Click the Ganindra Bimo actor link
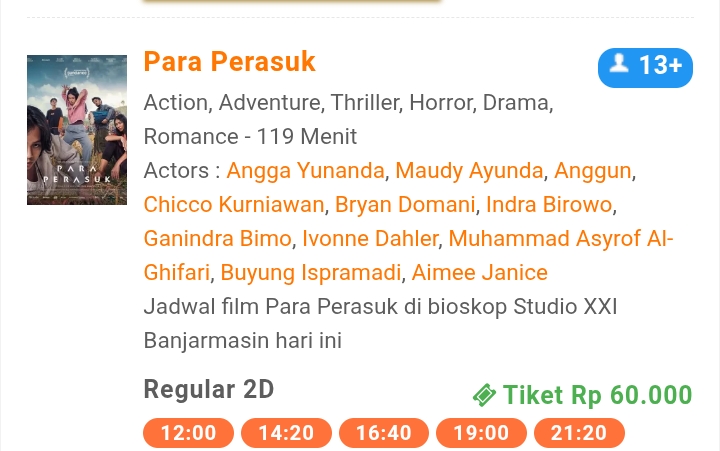The width and height of the screenshot is (720, 451). click(217, 238)
